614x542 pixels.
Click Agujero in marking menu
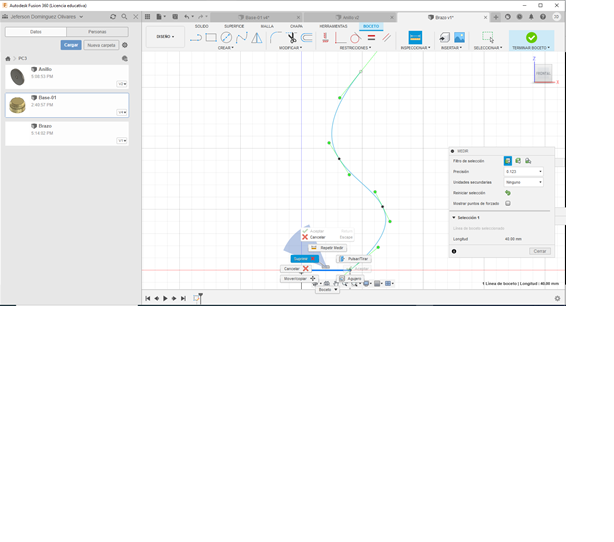350,279
